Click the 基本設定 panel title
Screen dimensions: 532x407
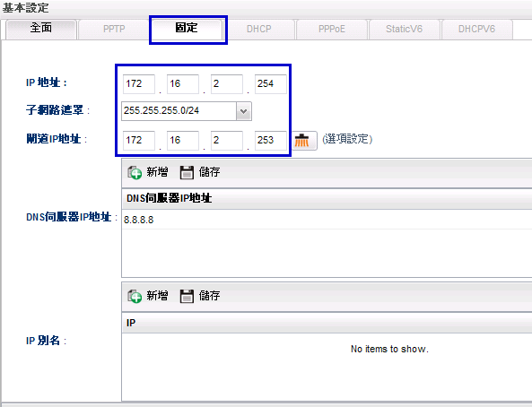tap(26, 8)
